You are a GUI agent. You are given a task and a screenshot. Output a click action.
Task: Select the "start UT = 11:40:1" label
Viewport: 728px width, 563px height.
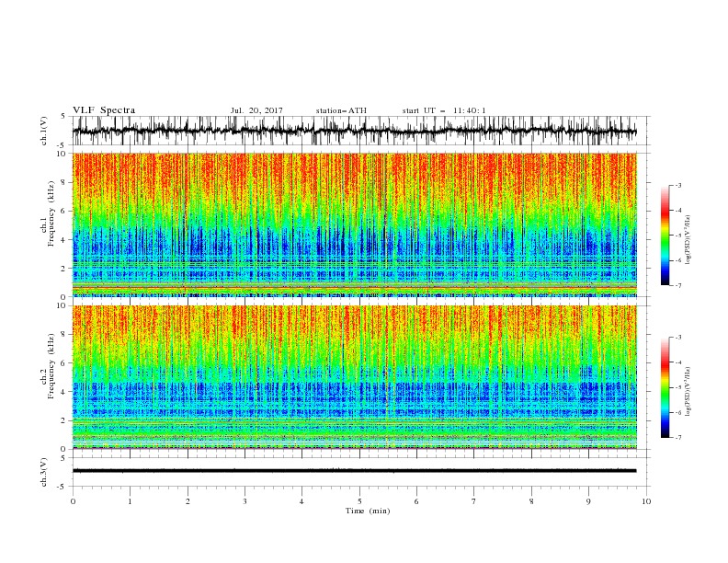[x=444, y=110]
